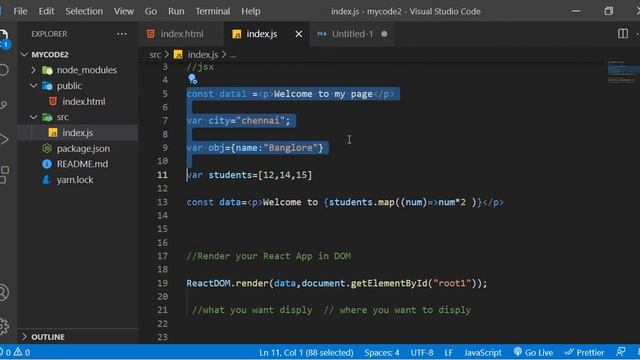Expand the OUTLINE section
The image size is (640, 360).
click(24, 337)
